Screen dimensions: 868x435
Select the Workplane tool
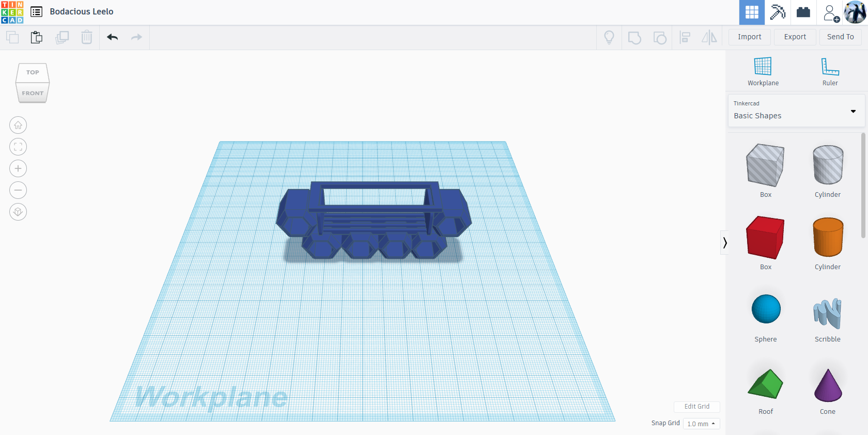[x=763, y=71]
